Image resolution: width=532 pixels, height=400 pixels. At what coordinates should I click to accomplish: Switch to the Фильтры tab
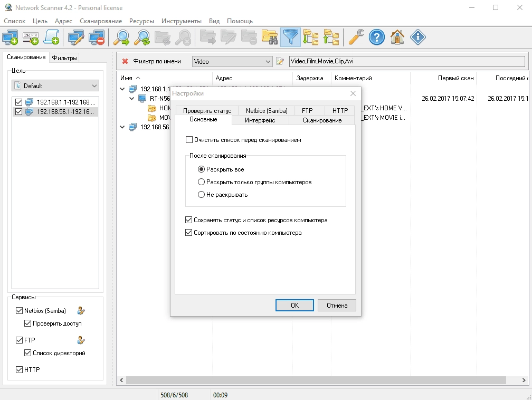64,58
